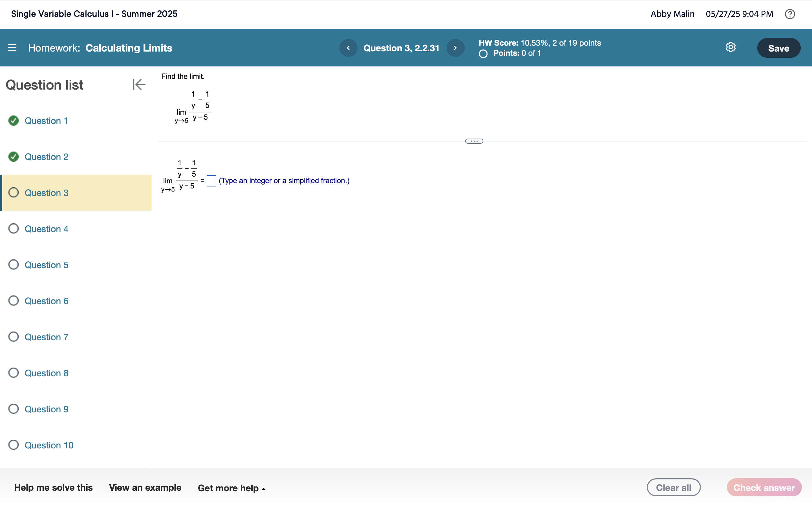This screenshot has width=812, height=507.
Task: Select Question 6 status circle
Action: click(x=14, y=301)
